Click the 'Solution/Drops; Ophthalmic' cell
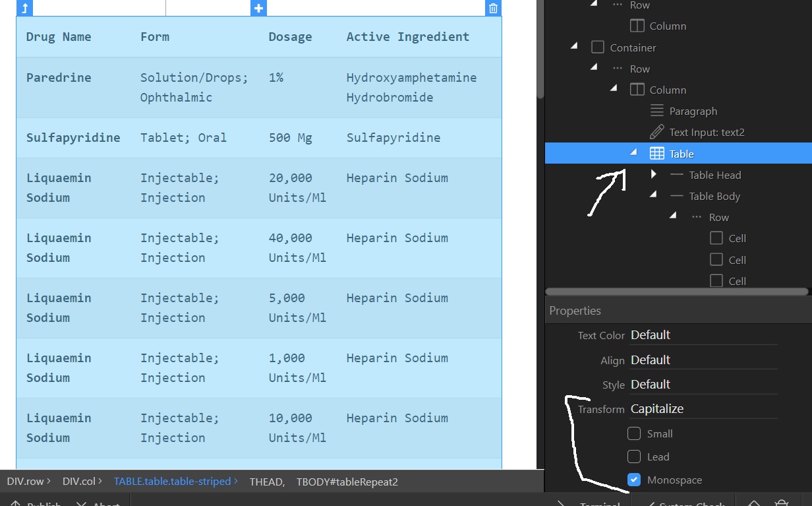 [x=194, y=87]
